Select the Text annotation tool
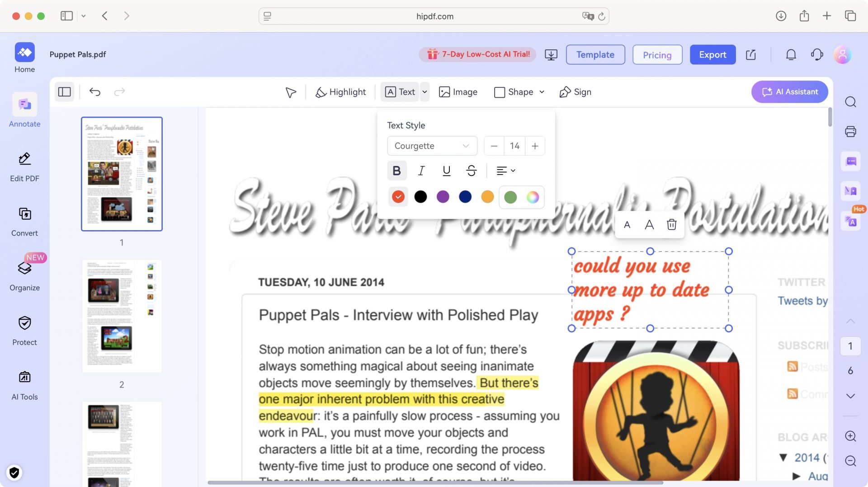 pyautogui.click(x=400, y=92)
